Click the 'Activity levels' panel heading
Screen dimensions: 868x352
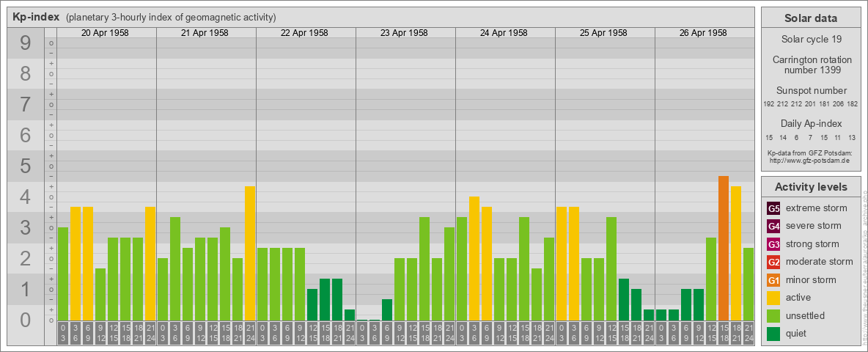point(811,187)
